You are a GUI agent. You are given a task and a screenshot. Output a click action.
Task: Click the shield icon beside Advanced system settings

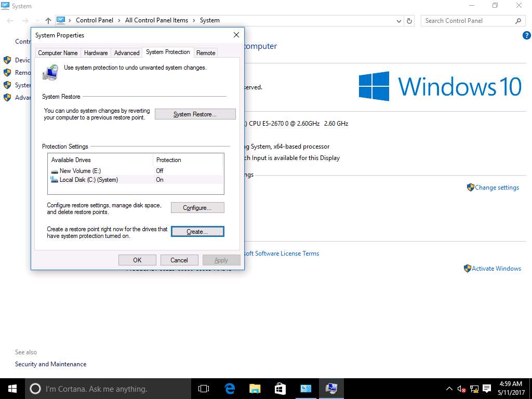coord(7,98)
